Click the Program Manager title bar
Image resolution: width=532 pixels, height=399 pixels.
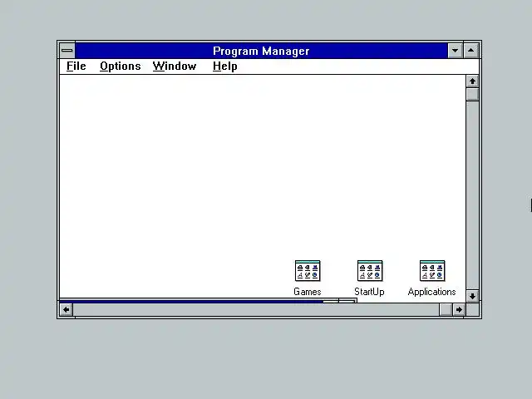pos(261,51)
